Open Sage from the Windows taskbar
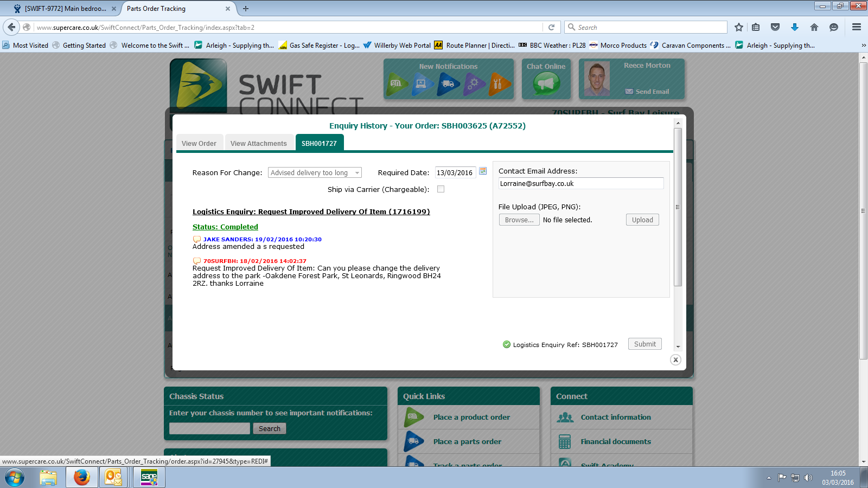This screenshot has width=868, height=488. pyautogui.click(x=149, y=478)
